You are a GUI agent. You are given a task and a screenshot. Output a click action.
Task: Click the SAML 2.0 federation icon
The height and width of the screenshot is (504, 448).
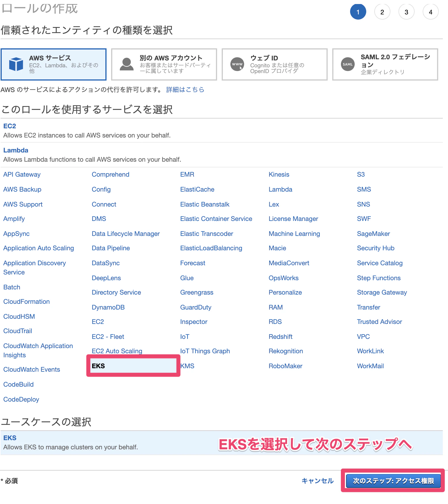(x=348, y=64)
